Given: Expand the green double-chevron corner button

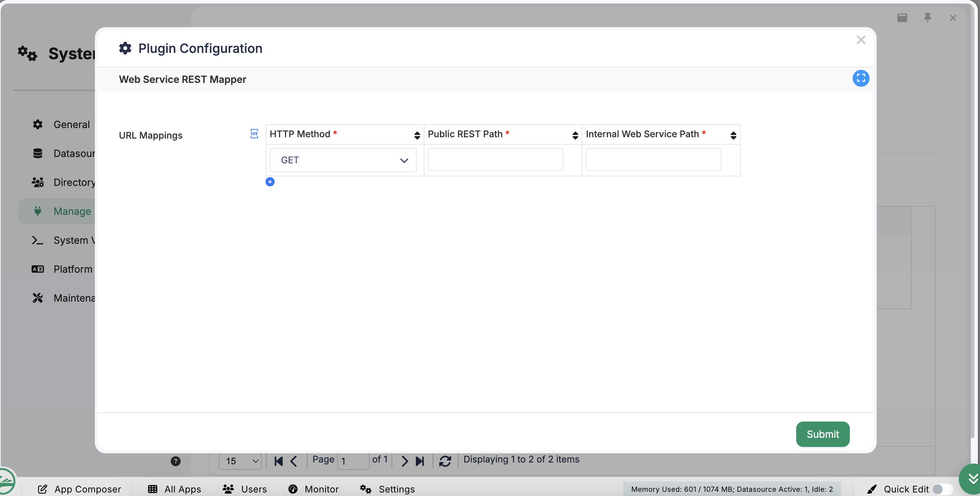Looking at the screenshot, I should [x=972, y=479].
